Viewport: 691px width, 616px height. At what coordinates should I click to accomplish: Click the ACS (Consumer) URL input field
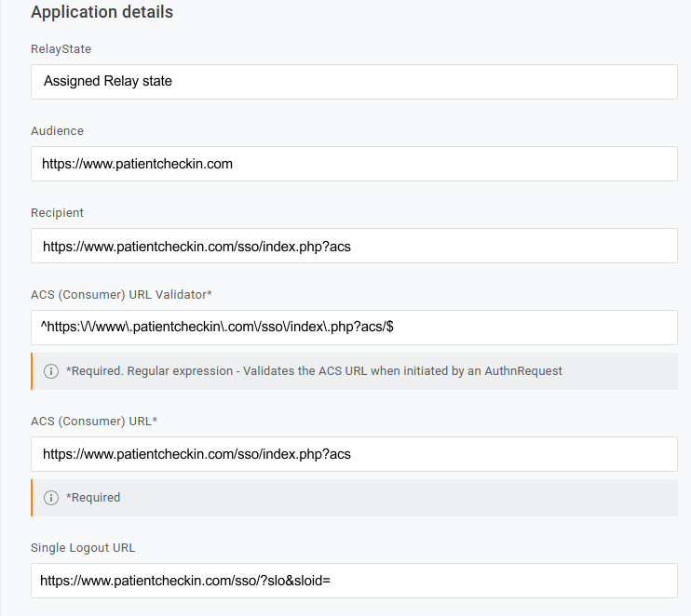coord(354,454)
